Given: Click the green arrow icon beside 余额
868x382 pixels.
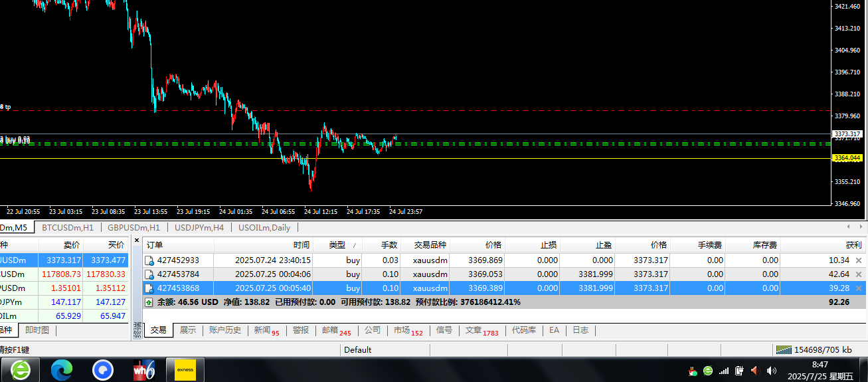Looking at the screenshot, I should tap(149, 302).
